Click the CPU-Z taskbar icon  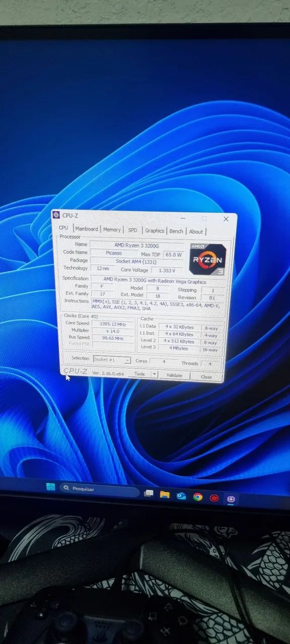click(231, 500)
